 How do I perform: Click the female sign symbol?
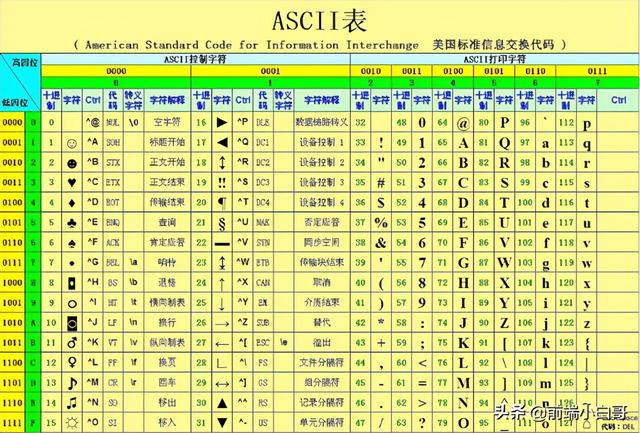point(72,362)
